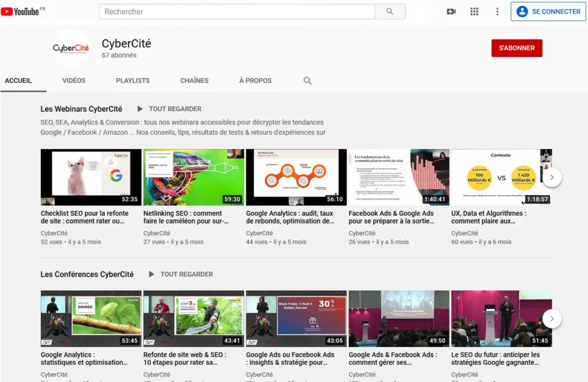Screen dimensions: 588x382
Task: Switch to the VIDÉOS tab
Action: coord(74,80)
